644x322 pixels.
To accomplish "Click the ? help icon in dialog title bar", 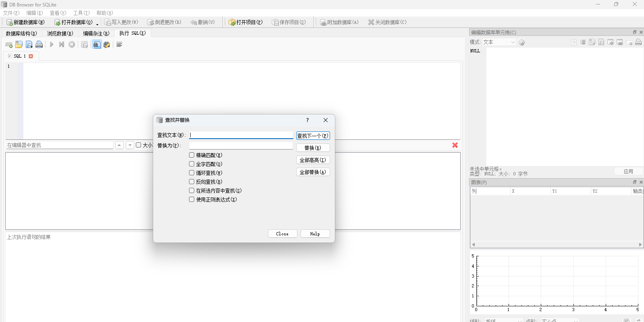I will 307,120.
